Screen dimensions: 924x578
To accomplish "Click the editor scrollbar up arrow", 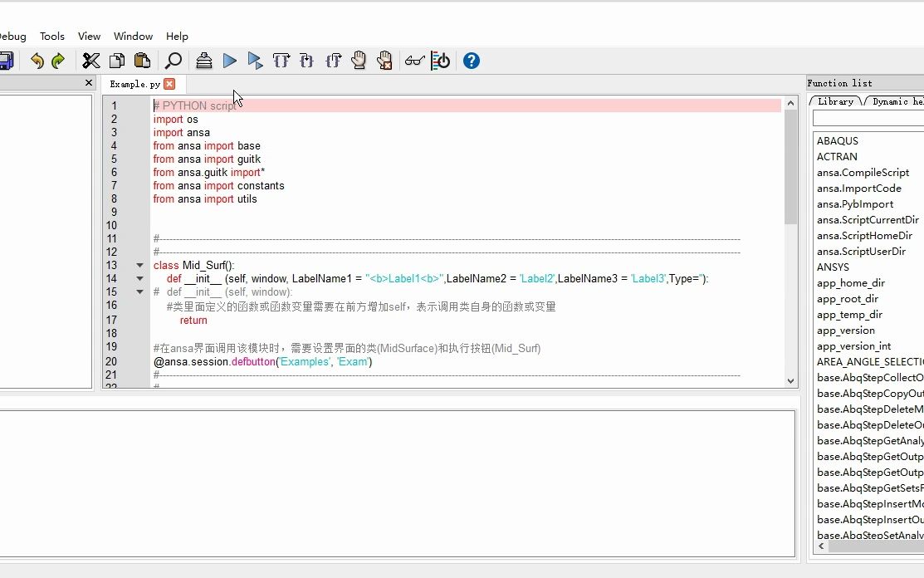I will coord(791,103).
